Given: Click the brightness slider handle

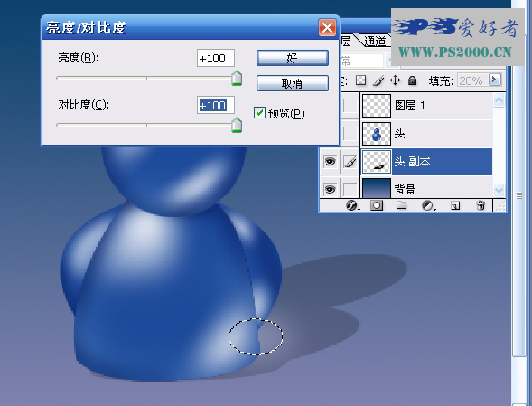Looking at the screenshot, I should [x=237, y=79].
